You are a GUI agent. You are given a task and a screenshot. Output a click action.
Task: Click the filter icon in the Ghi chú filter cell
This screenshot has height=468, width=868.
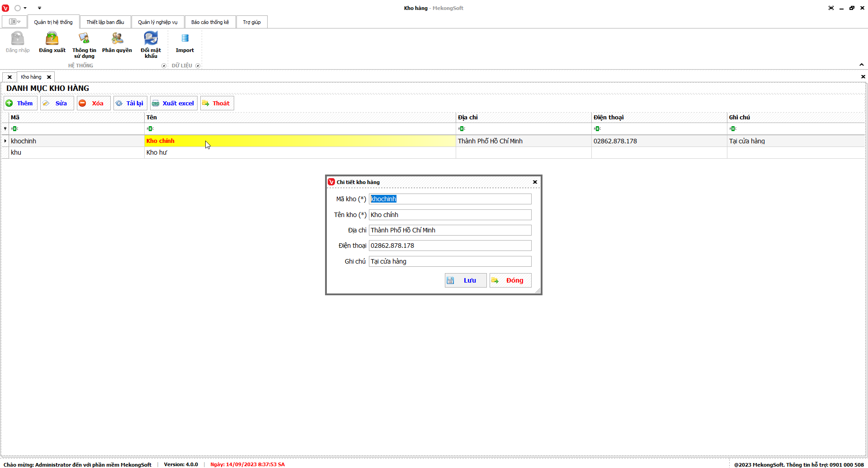click(x=733, y=129)
